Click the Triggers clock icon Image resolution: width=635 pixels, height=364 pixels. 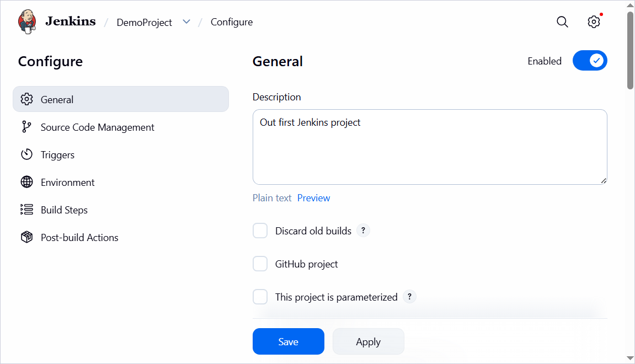pyautogui.click(x=26, y=154)
